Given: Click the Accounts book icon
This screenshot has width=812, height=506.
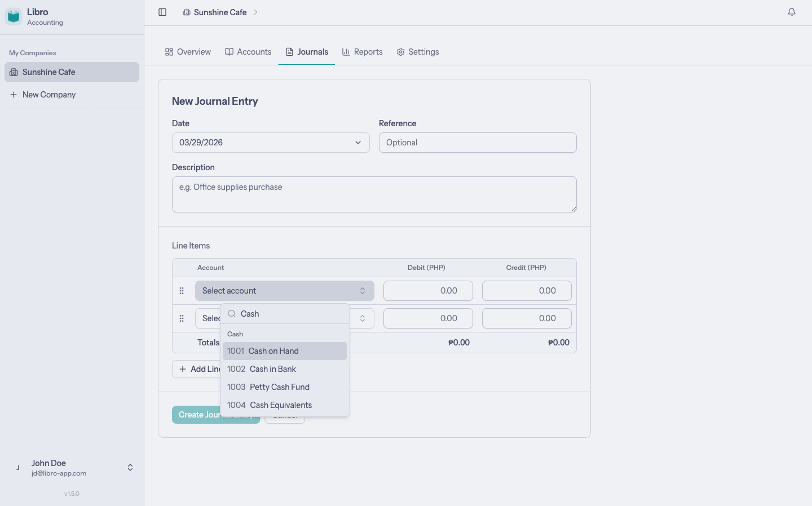Looking at the screenshot, I should (x=229, y=51).
